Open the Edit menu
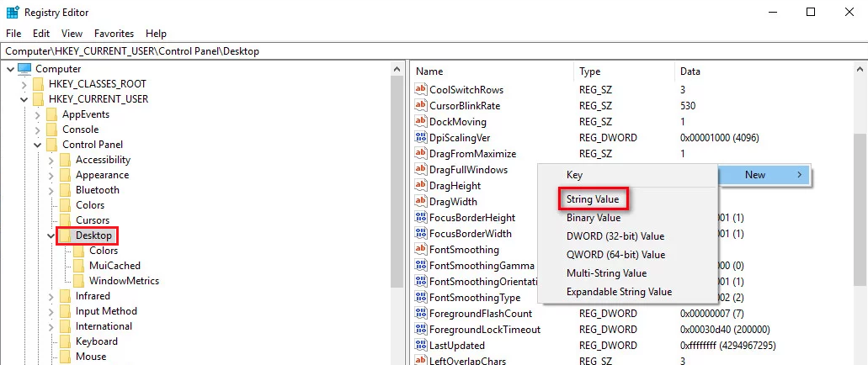Screen dimensions: 868x365 click(41, 33)
